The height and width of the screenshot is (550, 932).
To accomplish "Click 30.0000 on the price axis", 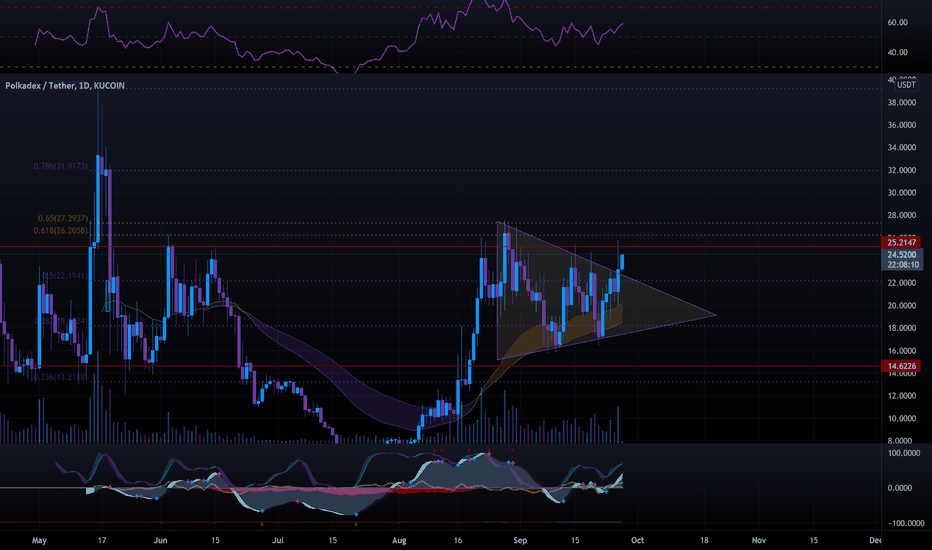I will tap(902, 193).
